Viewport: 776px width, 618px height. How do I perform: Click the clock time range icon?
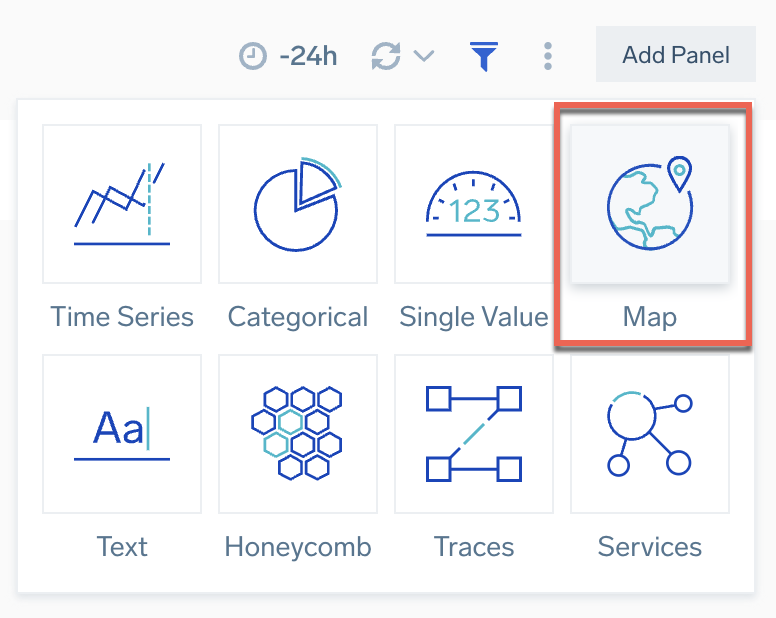[254, 56]
